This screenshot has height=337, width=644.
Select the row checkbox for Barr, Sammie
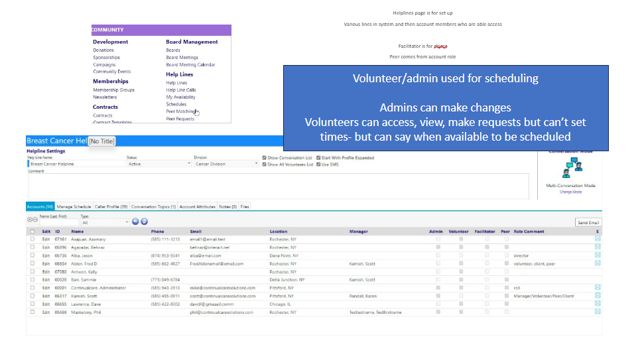[x=32, y=280]
